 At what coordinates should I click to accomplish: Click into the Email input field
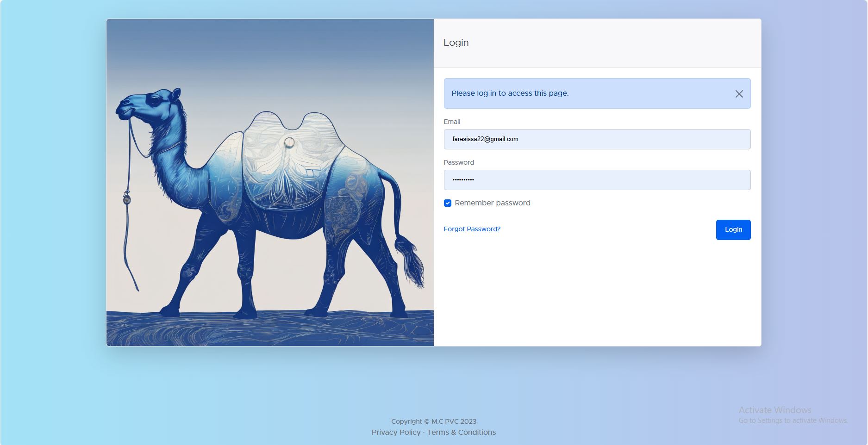coord(597,139)
